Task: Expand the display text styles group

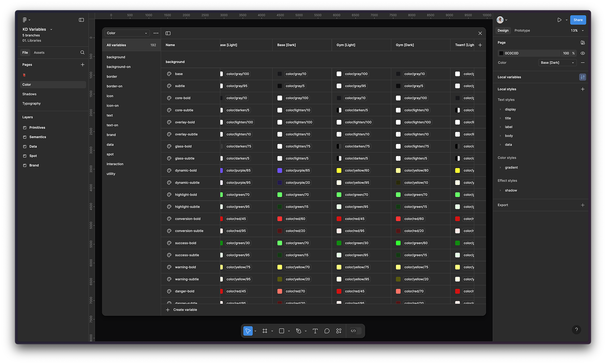Action: pyautogui.click(x=500, y=109)
